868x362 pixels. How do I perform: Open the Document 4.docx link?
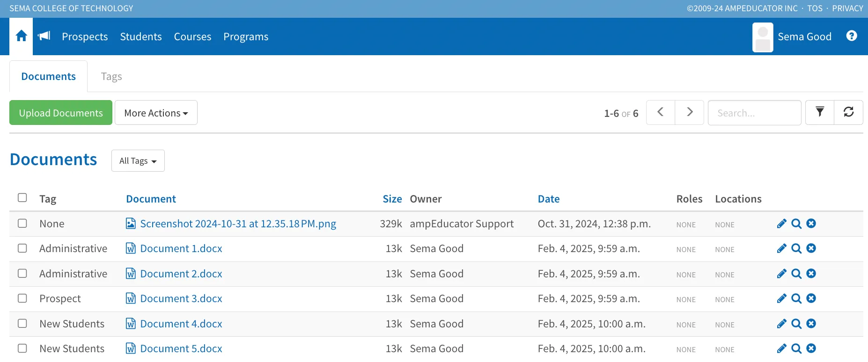coord(181,324)
